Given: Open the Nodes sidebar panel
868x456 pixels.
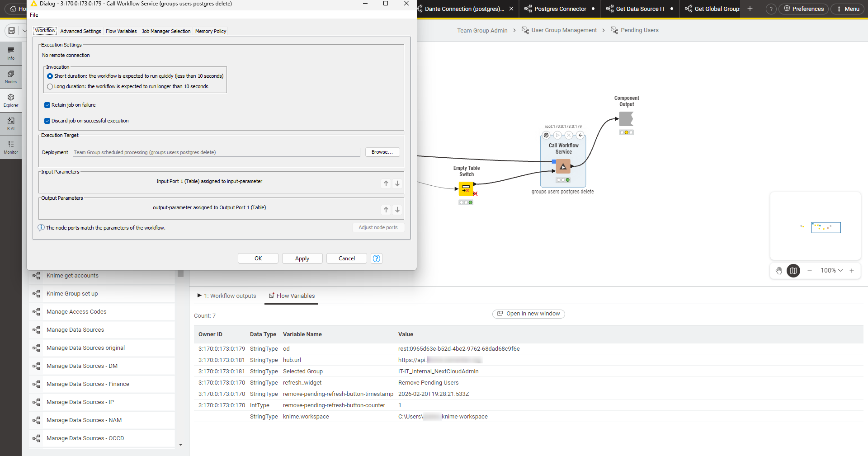Looking at the screenshot, I should click(11, 76).
